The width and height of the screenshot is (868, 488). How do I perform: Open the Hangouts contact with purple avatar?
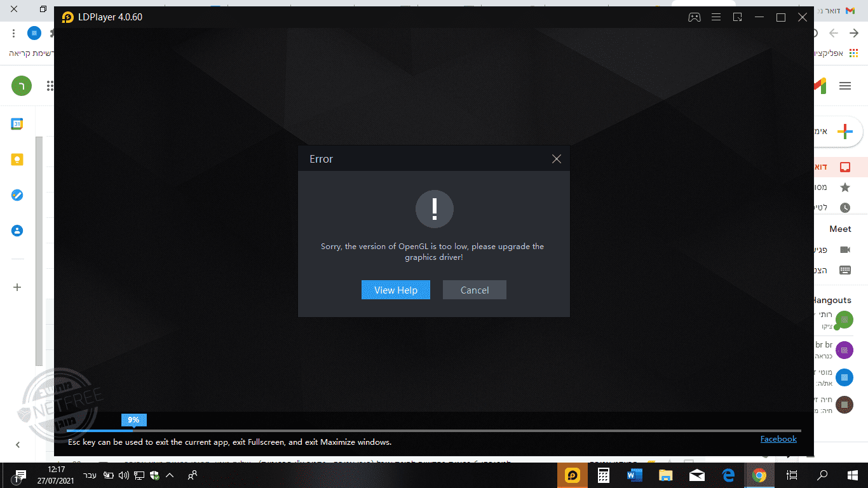[x=844, y=350]
